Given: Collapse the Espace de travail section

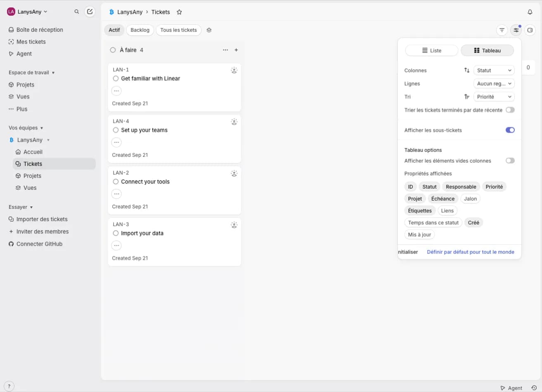Looking at the screenshot, I should click(x=31, y=73).
